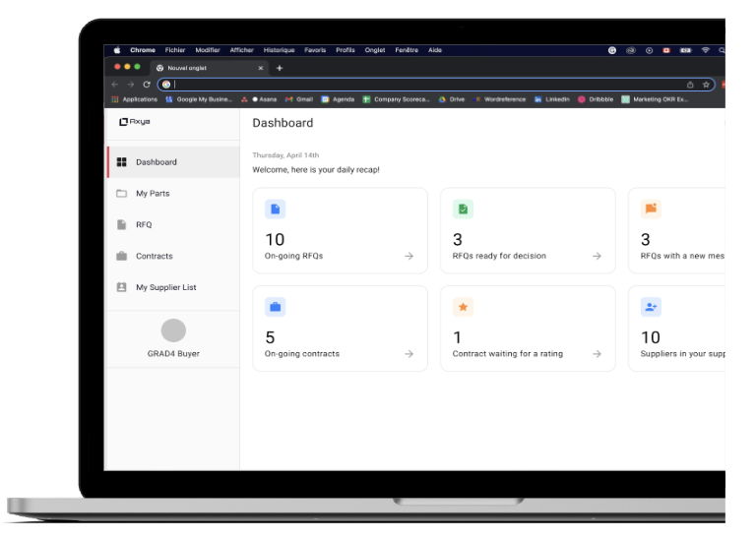This screenshot has height=539, width=756.
Task: Select the Nouvel onglet tab
Action: (x=210, y=68)
